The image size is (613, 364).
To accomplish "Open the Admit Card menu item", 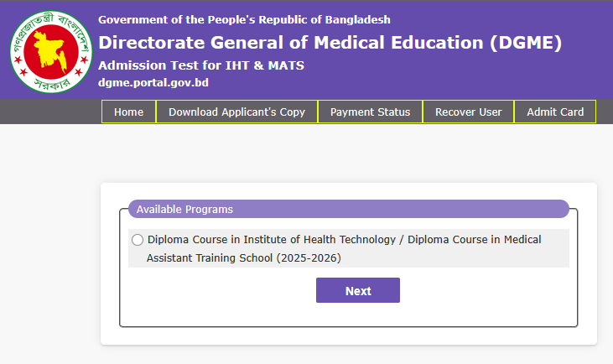I will click(554, 112).
